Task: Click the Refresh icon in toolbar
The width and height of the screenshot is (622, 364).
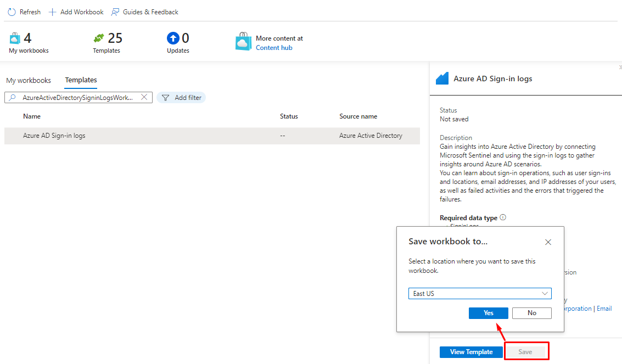Action: [12, 12]
